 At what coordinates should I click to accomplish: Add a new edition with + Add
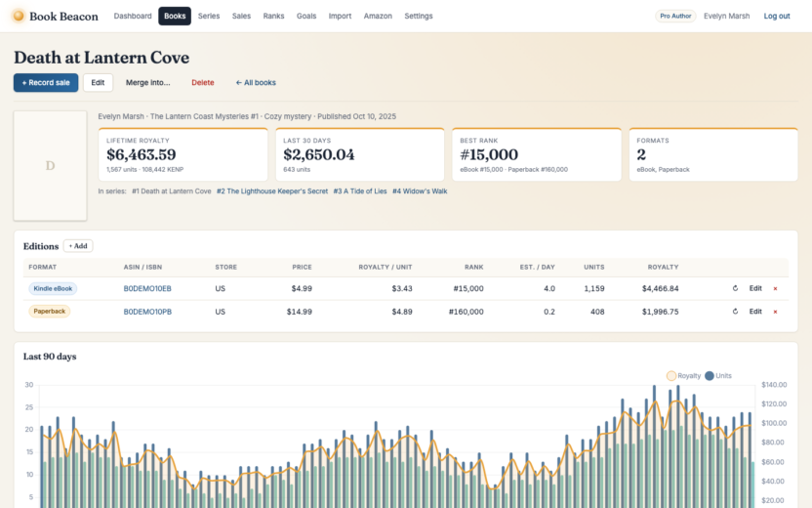pos(78,246)
